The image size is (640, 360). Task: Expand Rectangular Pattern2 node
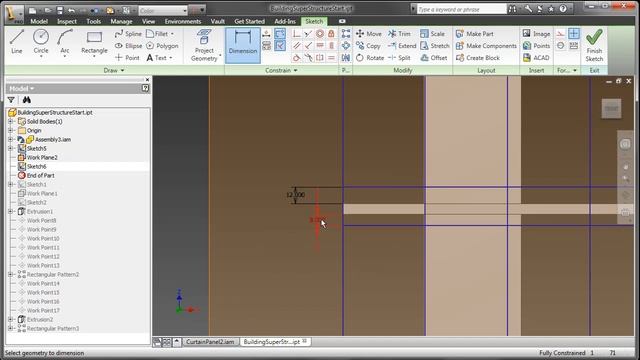pyautogui.click(x=11, y=274)
